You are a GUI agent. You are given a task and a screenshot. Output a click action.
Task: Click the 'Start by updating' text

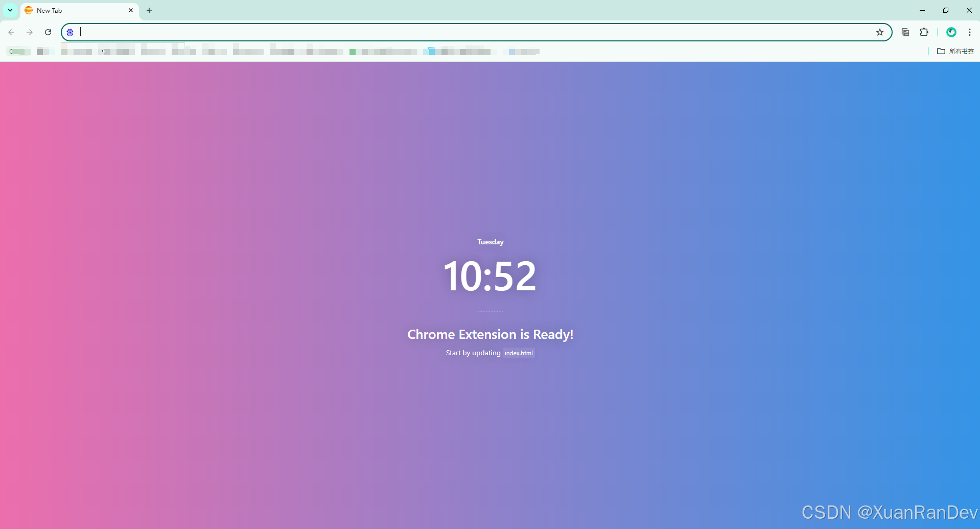coord(473,353)
